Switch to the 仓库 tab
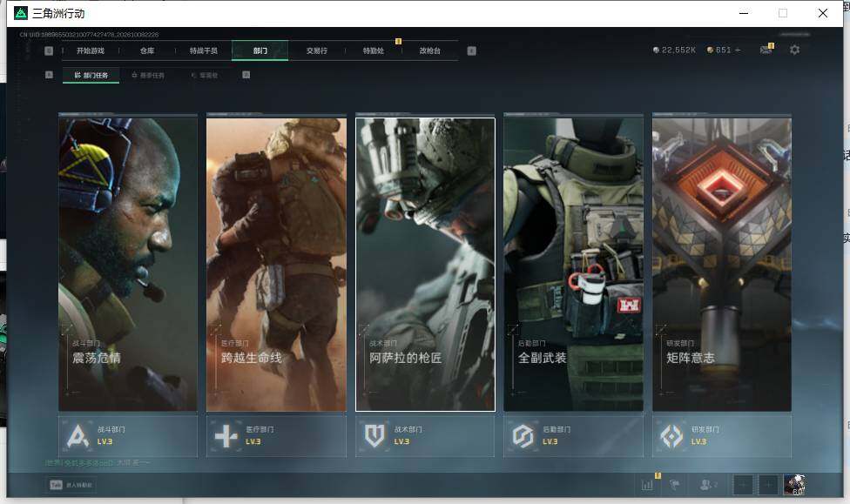The height and width of the screenshot is (504, 850). coord(147,50)
